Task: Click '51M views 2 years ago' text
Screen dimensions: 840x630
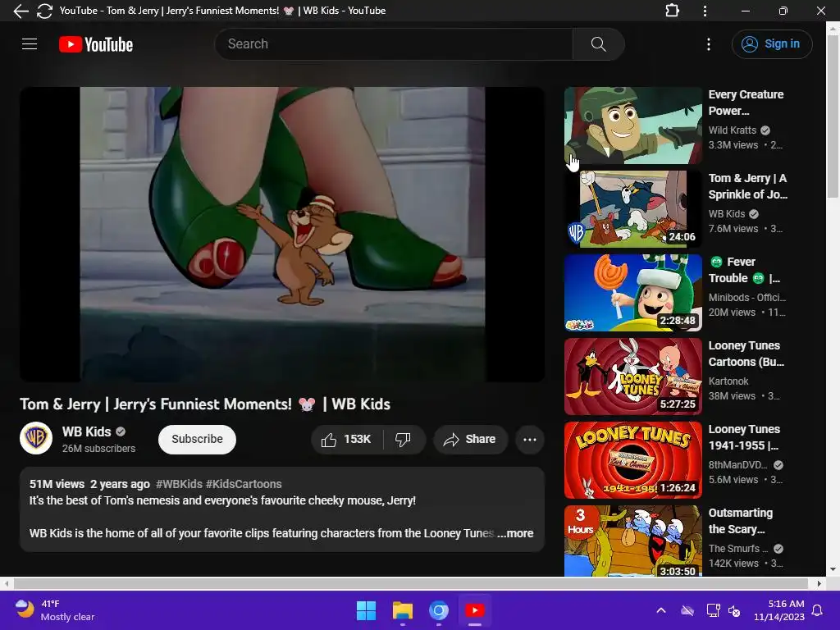Action: 89,484
